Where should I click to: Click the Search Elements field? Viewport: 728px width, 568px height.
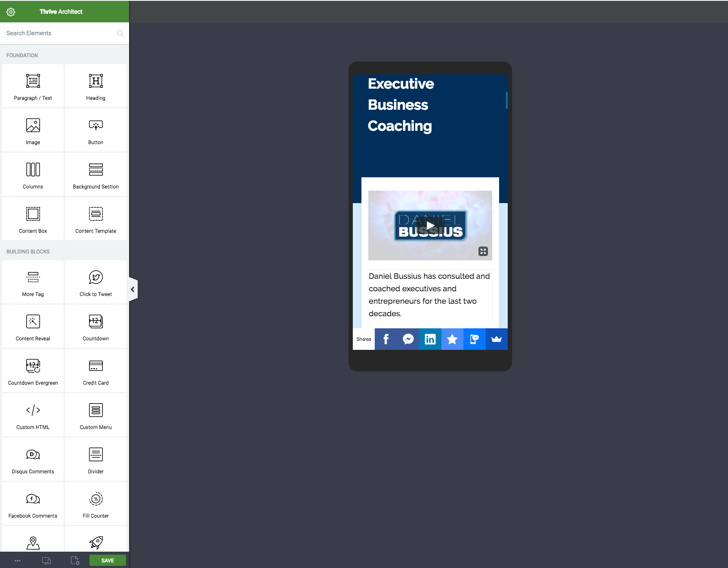point(56,33)
